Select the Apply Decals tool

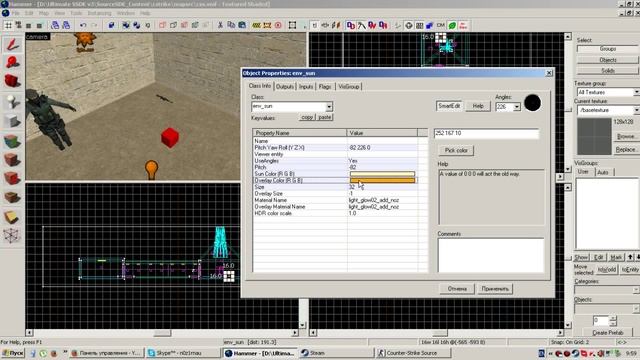12,178
